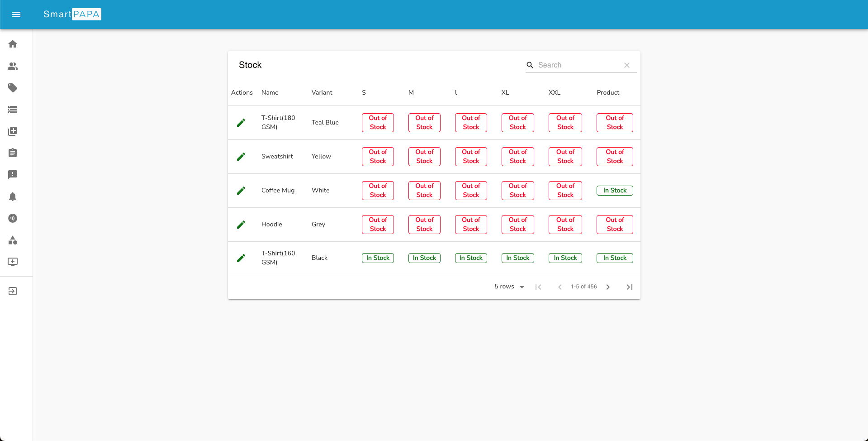Image resolution: width=868 pixels, height=441 pixels.
Task: Select the customers icon in the sidebar
Action: tap(13, 66)
